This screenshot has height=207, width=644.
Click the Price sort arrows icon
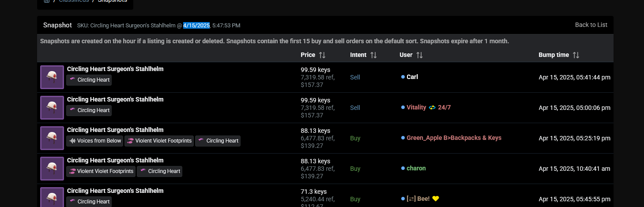322,55
